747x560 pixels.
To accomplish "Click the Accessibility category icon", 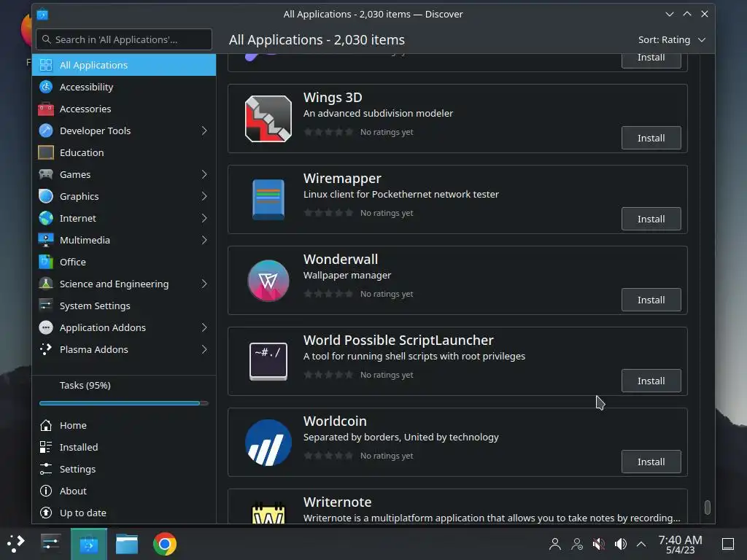I will click(x=46, y=87).
